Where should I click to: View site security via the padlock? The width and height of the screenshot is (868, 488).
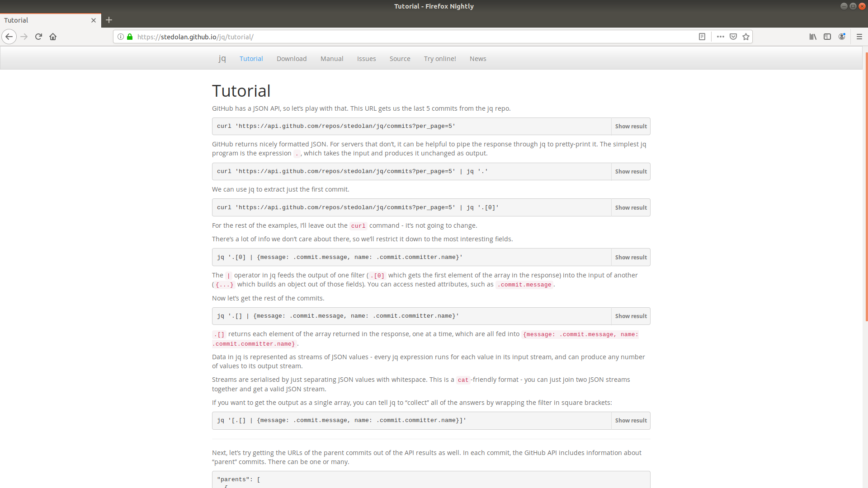pyautogui.click(x=129, y=37)
